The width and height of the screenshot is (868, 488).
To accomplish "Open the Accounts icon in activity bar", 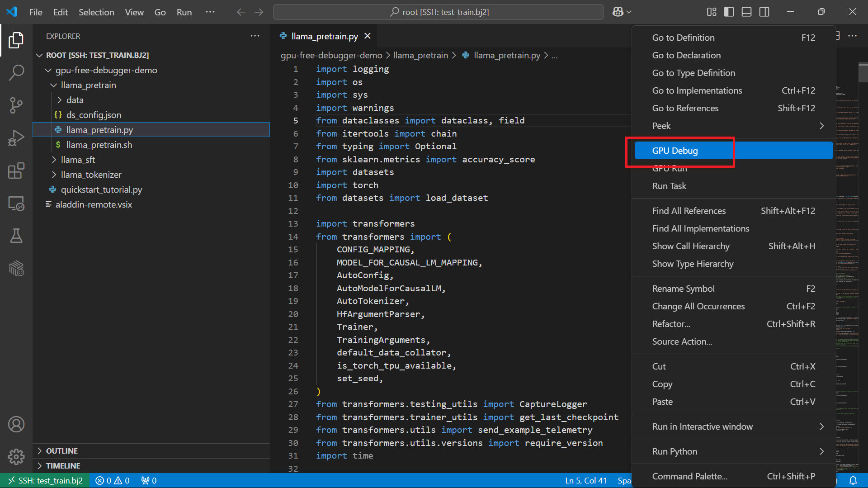I will pos(16,424).
